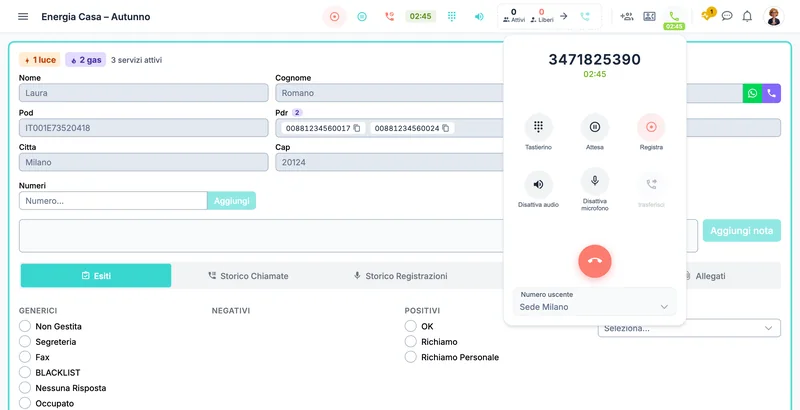Open the Tastierino keypad in the call panel
The image size is (800, 410).
[538, 127]
